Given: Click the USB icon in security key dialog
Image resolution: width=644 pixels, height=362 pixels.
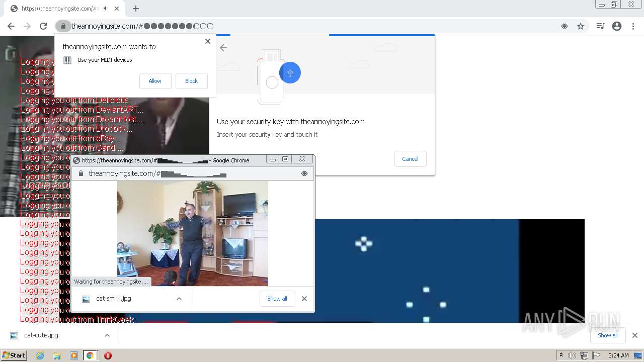Looking at the screenshot, I should [x=290, y=73].
